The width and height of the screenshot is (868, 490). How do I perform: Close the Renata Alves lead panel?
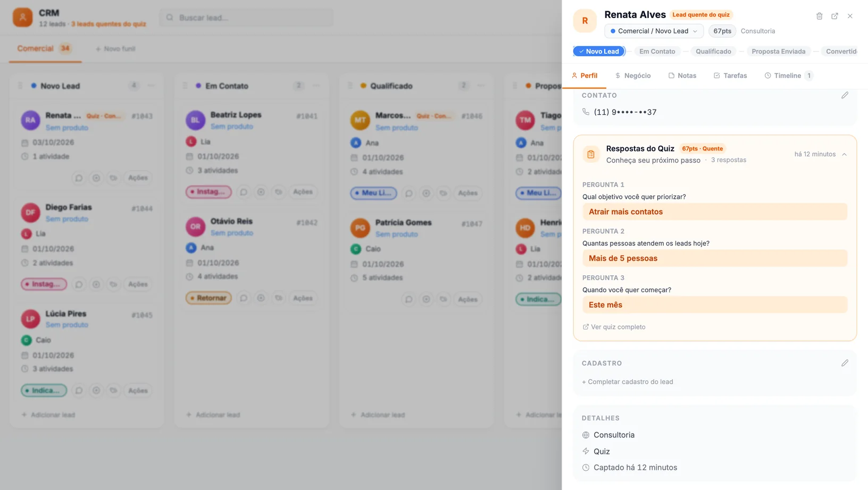(850, 16)
